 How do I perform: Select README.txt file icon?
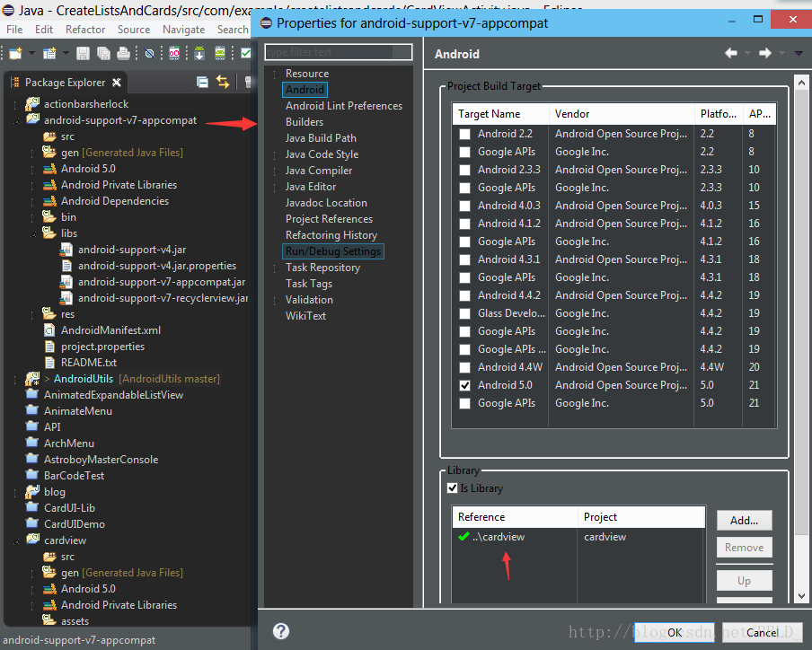pyautogui.click(x=49, y=363)
